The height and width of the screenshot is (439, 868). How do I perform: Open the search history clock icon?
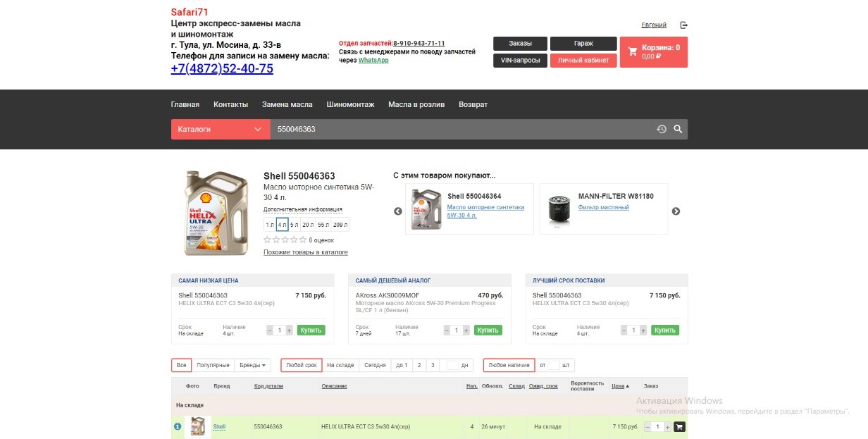point(662,129)
